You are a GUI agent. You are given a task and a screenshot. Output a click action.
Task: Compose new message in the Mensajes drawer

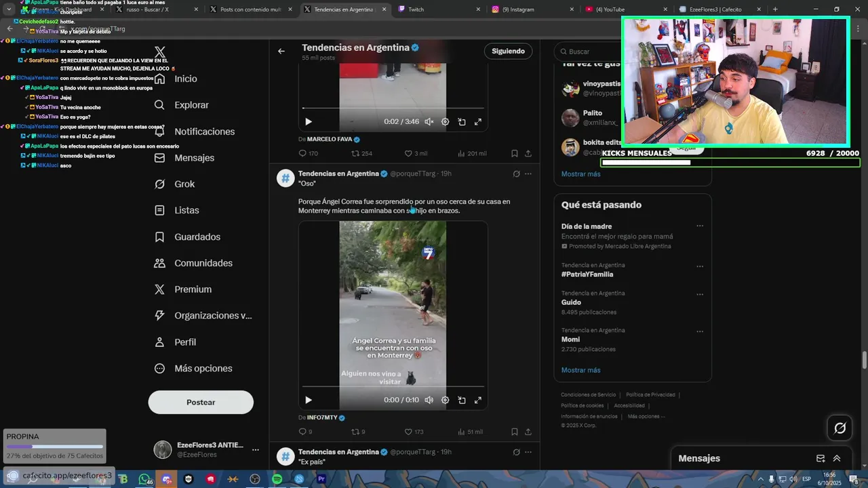(821, 459)
